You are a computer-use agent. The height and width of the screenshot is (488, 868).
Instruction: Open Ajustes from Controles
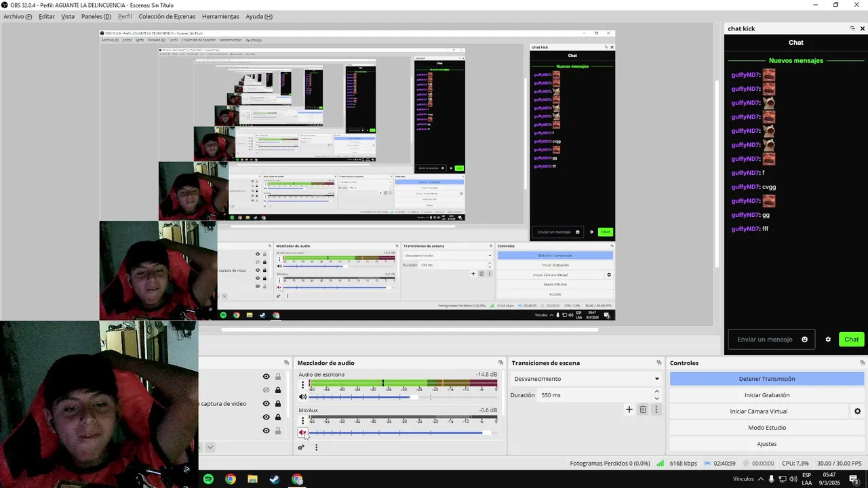point(767,444)
